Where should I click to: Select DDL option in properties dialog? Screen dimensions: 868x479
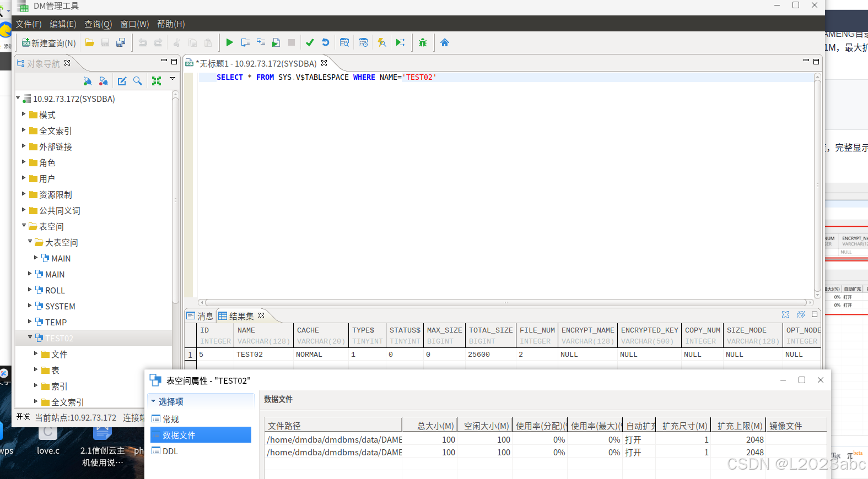pos(170,451)
